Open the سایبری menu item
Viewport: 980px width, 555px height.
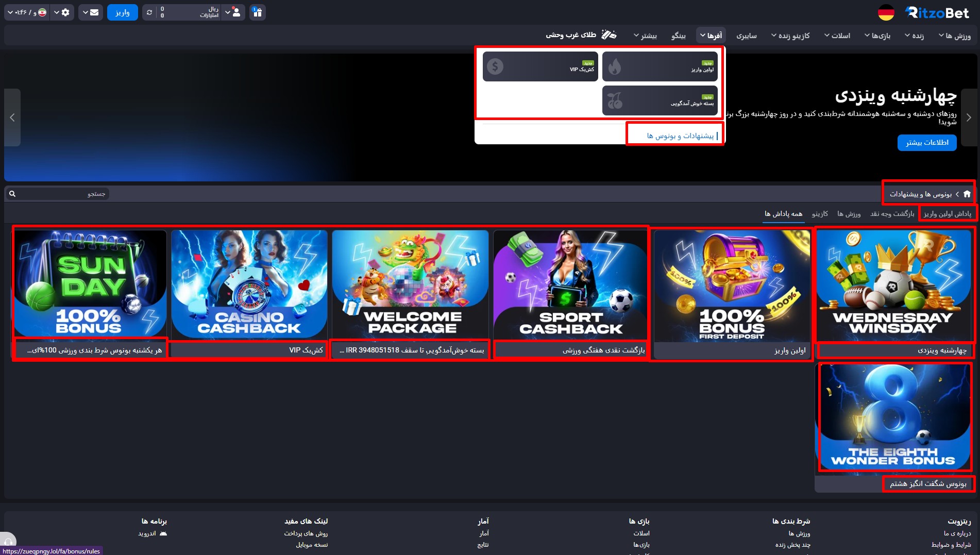(x=747, y=36)
